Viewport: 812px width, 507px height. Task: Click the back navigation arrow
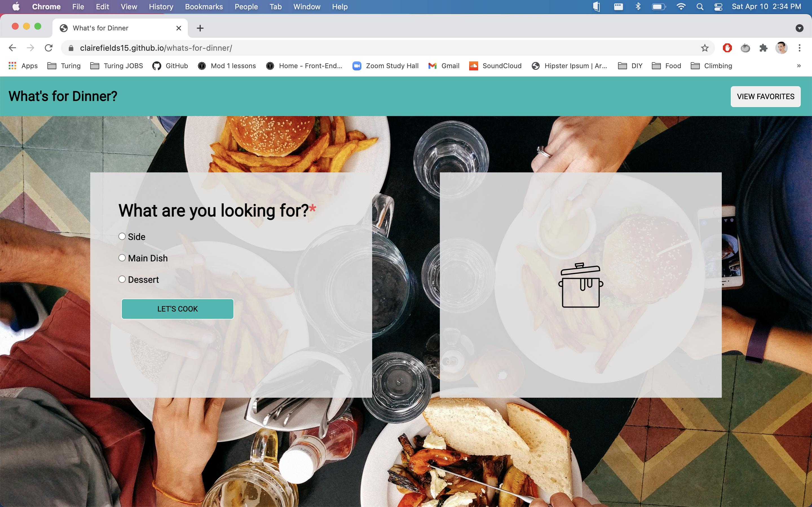pos(12,48)
